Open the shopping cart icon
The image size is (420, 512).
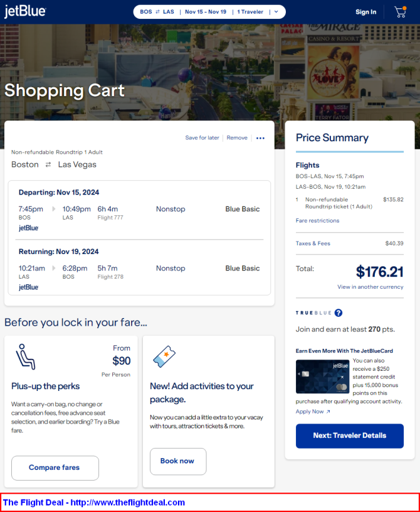click(x=401, y=12)
